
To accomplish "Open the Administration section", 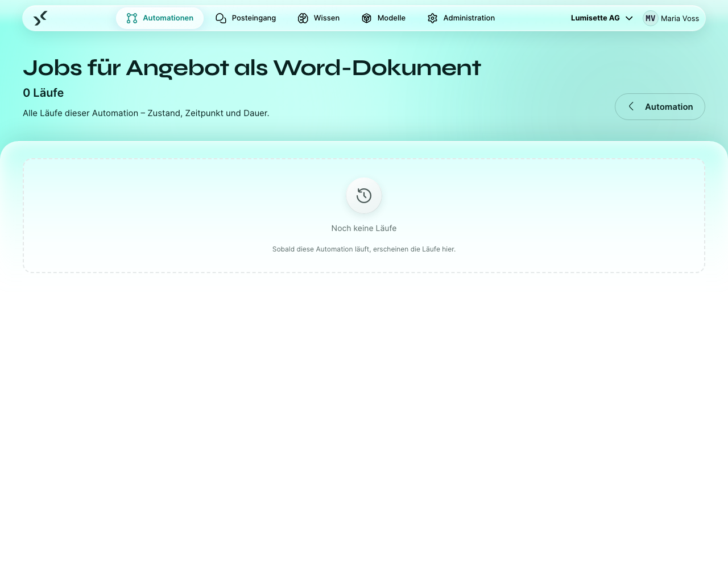I will (x=461, y=18).
